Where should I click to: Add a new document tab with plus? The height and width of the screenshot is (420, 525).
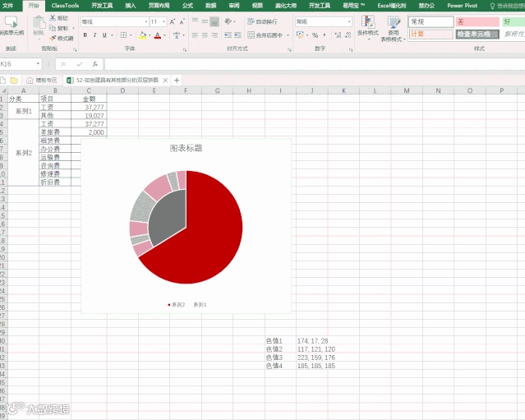coord(177,80)
